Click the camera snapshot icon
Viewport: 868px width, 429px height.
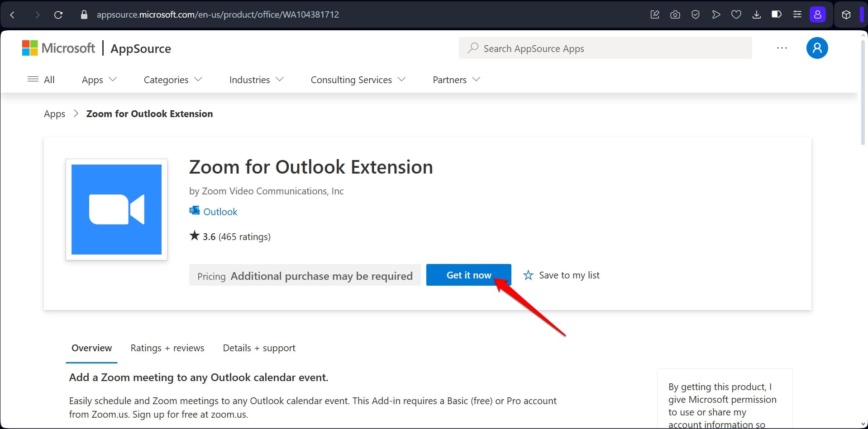(675, 14)
